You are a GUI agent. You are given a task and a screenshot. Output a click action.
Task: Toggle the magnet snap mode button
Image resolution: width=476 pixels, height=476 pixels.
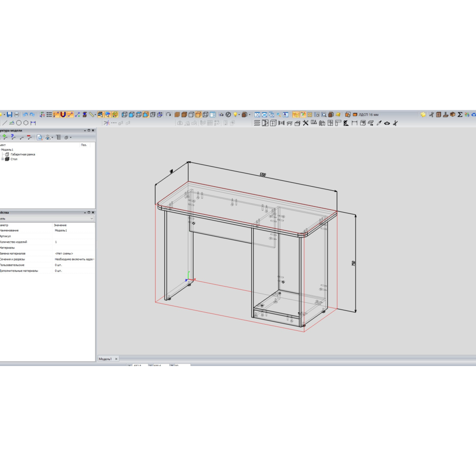[63, 115]
